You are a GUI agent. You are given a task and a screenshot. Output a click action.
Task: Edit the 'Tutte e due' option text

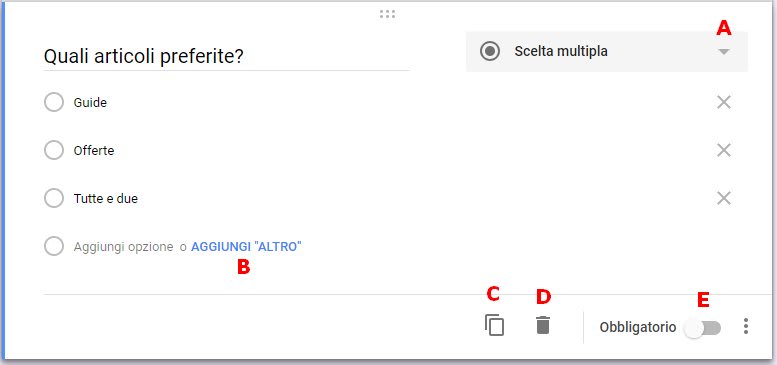106,199
